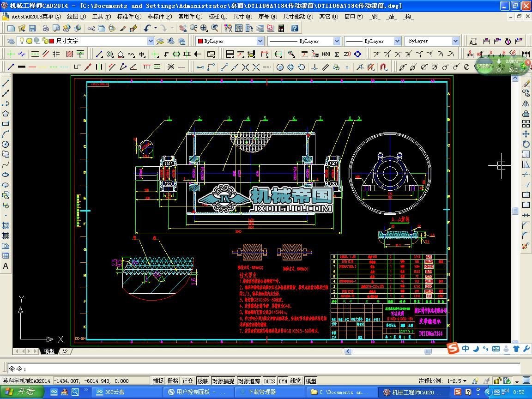Toggle 对象捕捉 object snap

223,381
